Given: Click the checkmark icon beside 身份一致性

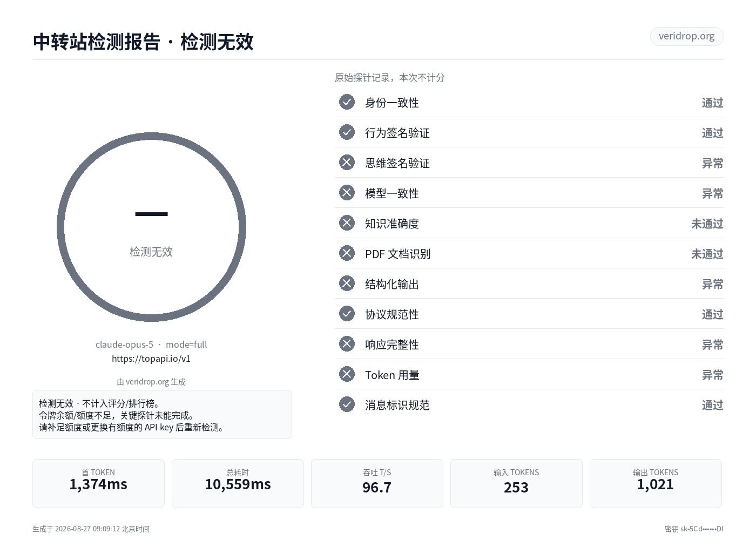Looking at the screenshot, I should click(x=347, y=102).
